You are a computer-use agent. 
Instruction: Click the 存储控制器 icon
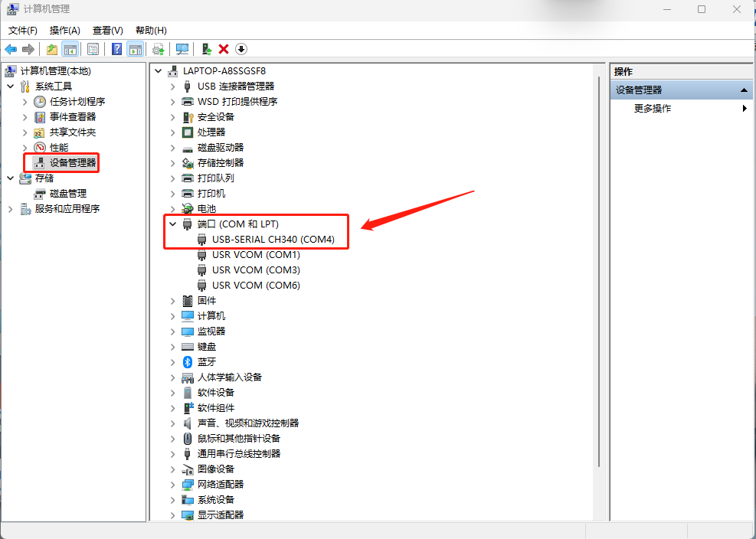tap(188, 163)
